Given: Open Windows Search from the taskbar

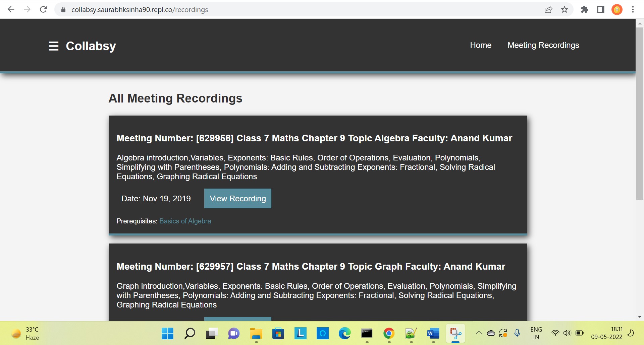Looking at the screenshot, I should (x=190, y=334).
